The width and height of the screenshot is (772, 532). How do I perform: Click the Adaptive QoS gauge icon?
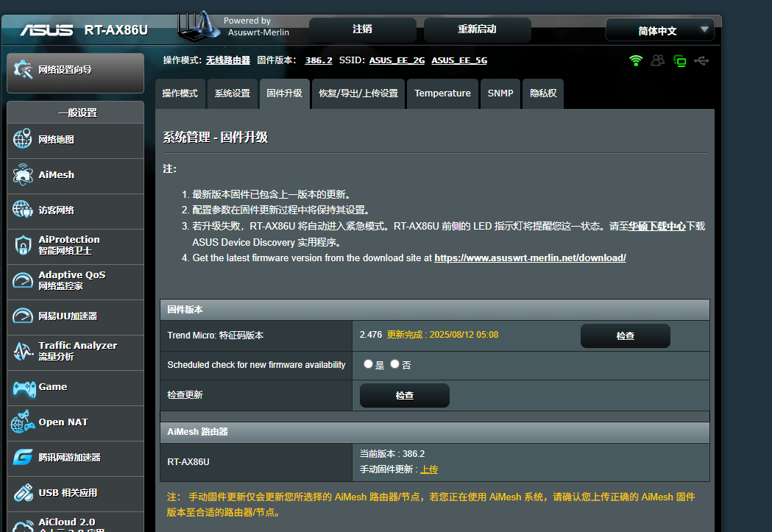point(23,280)
